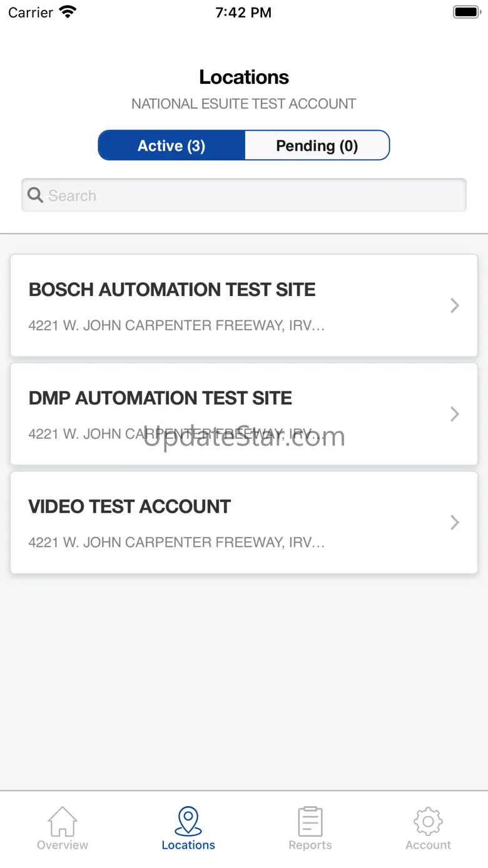Open the Reports clipboard icon
This screenshot has width=488, height=868.
[310, 821]
